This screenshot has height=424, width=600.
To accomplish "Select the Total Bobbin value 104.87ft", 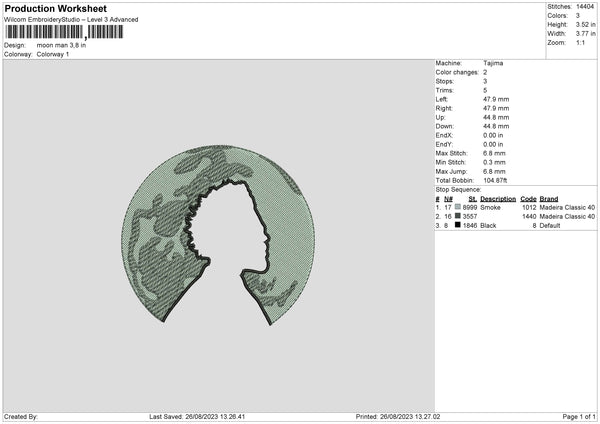I will tap(499, 177).
